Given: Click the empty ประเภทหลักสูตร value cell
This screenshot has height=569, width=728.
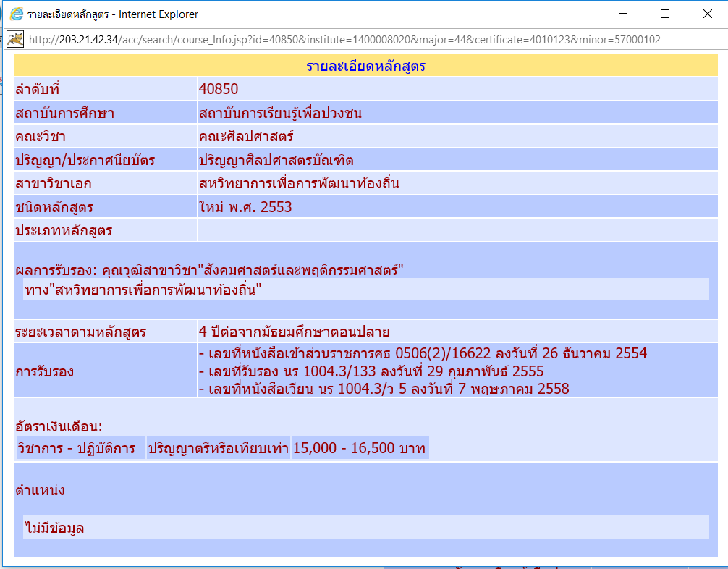Looking at the screenshot, I should (456, 231).
